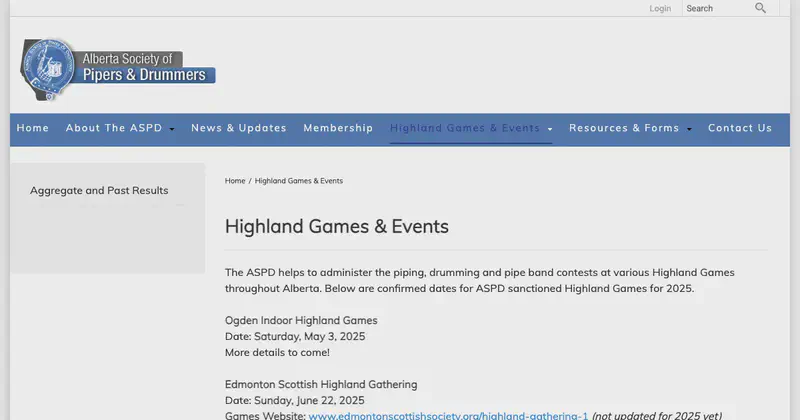Viewport: 800px width, 420px height.
Task: Select the text More details to come!
Action: tap(277, 352)
